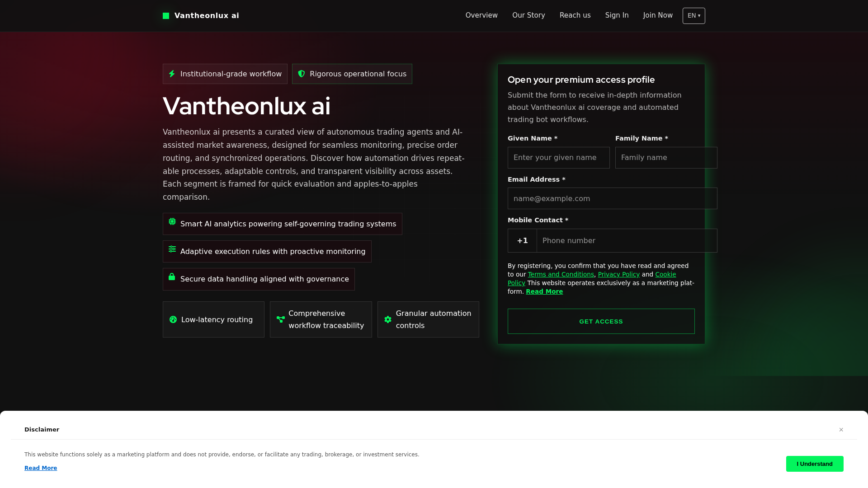Open the Terms and Conditions link
This screenshot has height=488, width=868.
click(561, 274)
